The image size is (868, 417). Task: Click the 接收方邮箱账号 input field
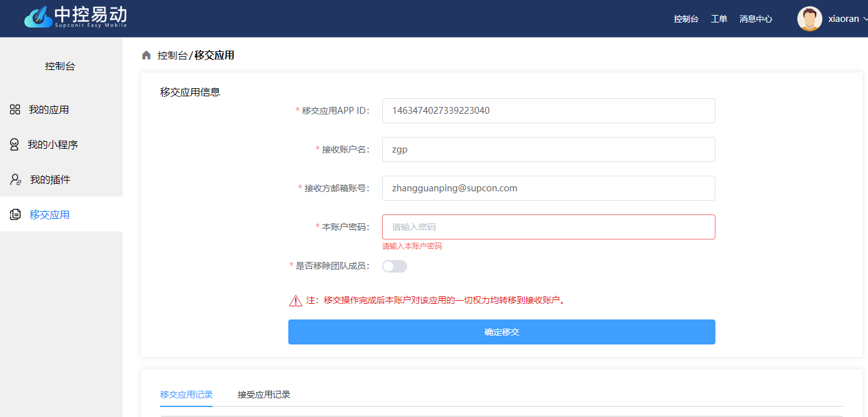tap(548, 188)
